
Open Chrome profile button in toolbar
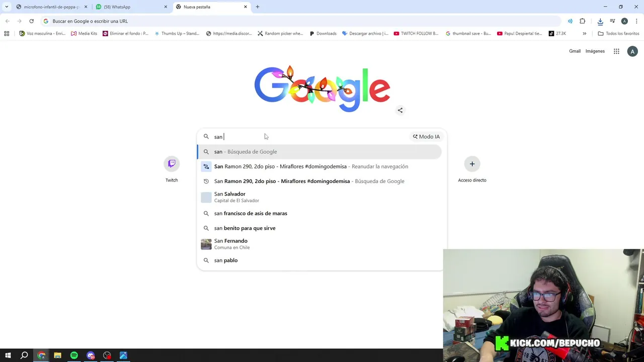pos(624,21)
